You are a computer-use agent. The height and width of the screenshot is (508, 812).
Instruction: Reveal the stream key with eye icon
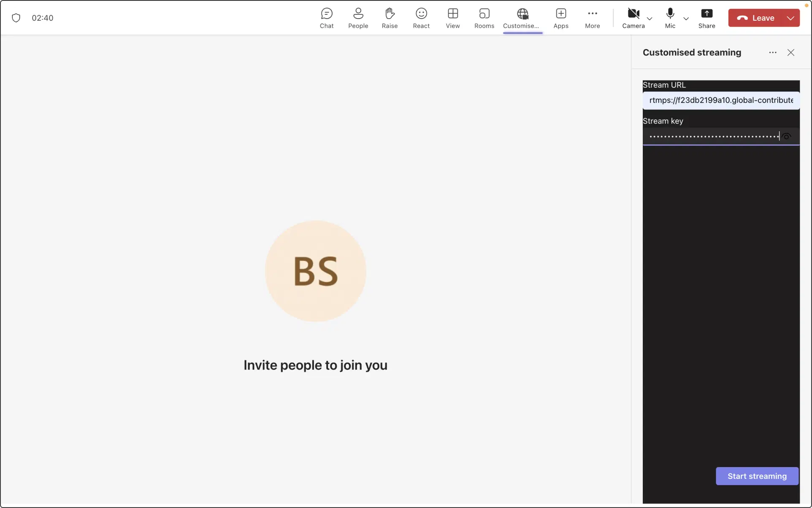click(786, 137)
